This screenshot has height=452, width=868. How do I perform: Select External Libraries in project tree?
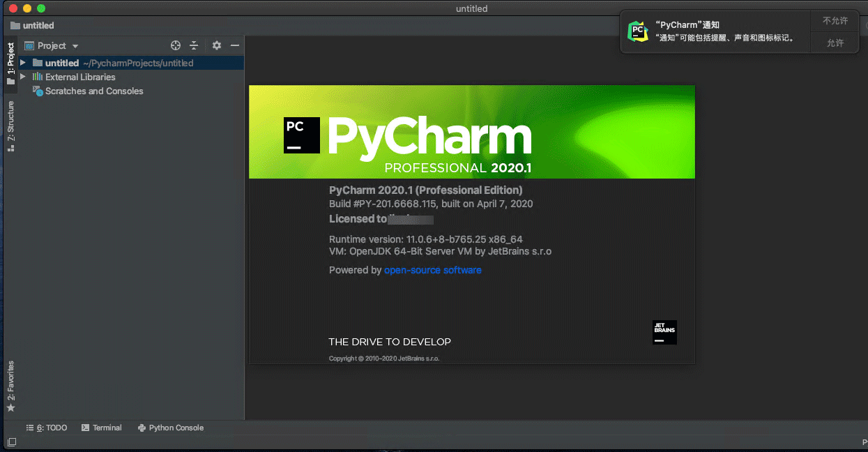pyautogui.click(x=80, y=77)
